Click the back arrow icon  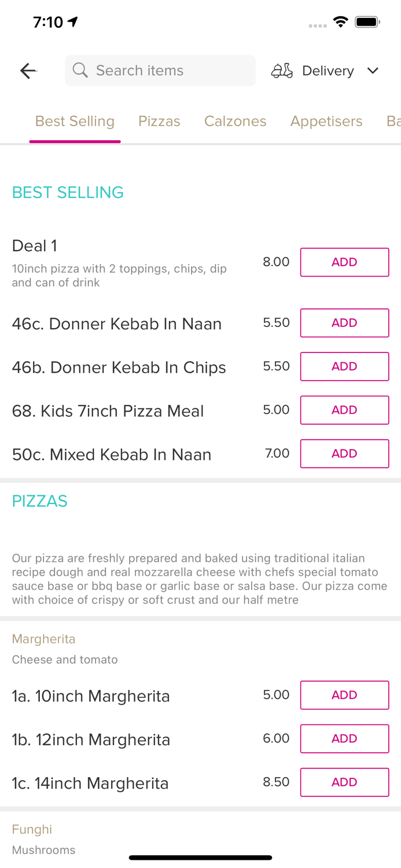coord(28,71)
